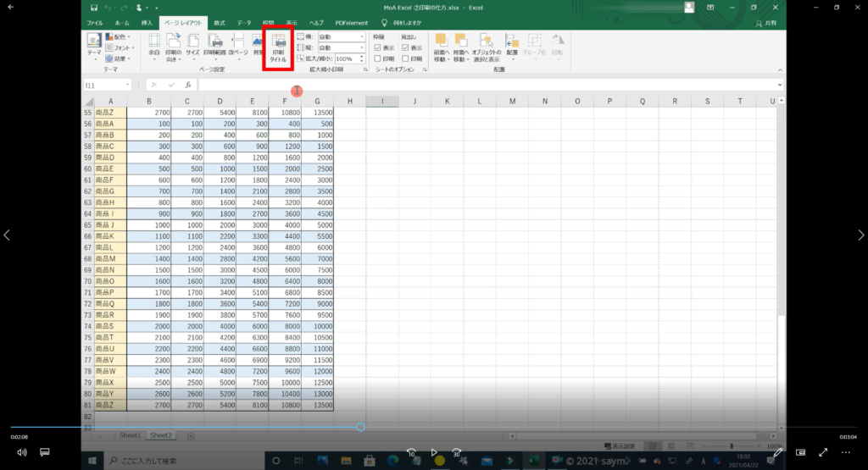Viewport: 868px width, 470px height.
Task: Open the Name Box dropdown arrow
Action: [127, 85]
